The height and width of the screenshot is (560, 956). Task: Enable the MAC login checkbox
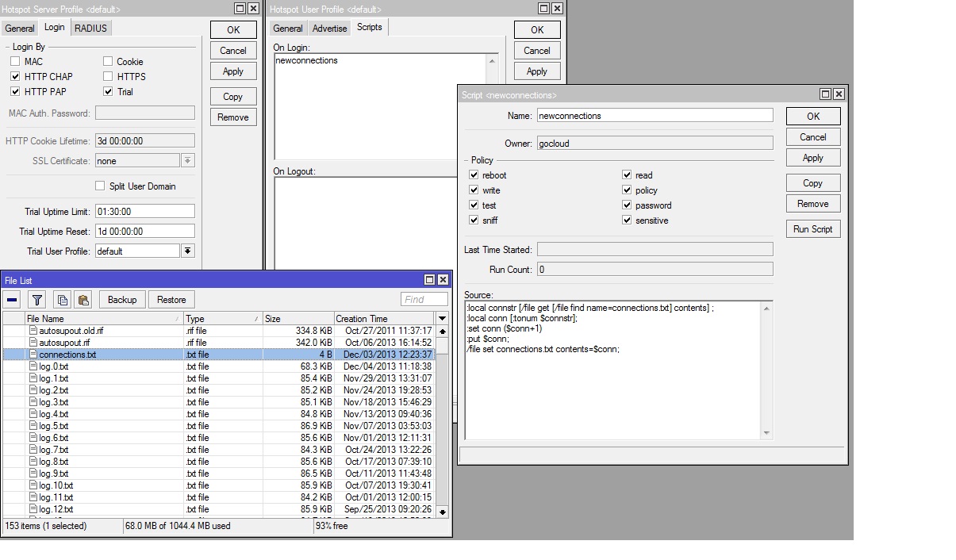[x=15, y=62]
